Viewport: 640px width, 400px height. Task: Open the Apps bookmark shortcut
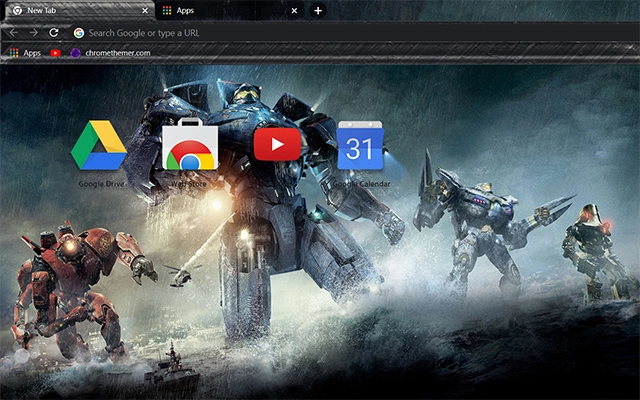[x=25, y=53]
